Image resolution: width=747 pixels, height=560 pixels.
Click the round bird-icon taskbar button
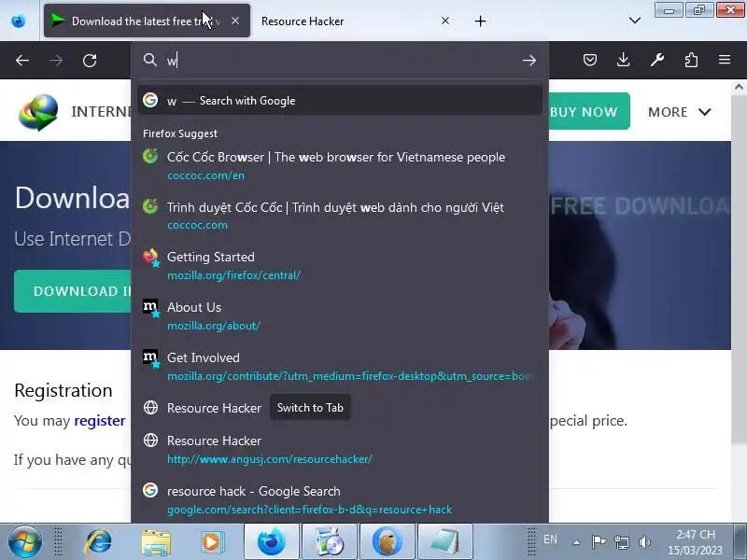click(x=388, y=542)
